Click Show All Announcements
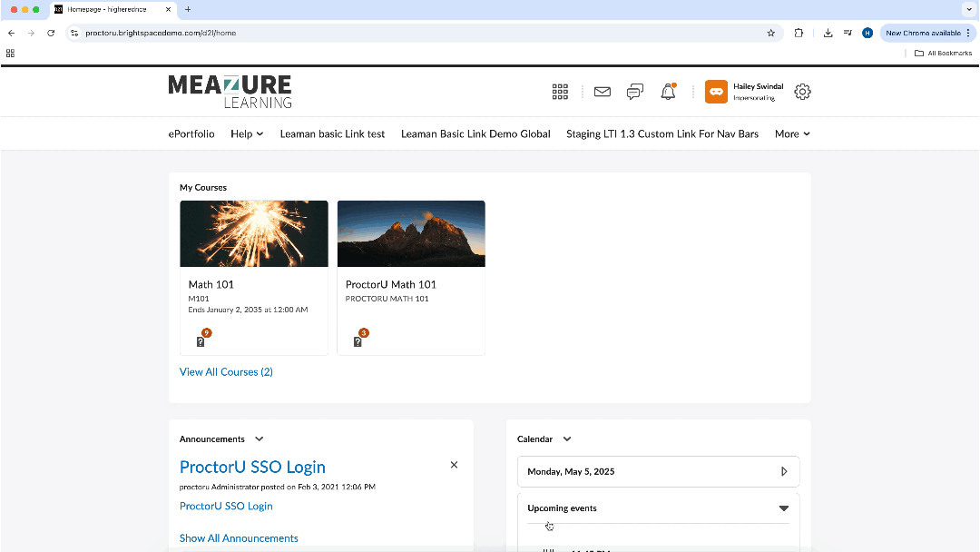 [239, 538]
